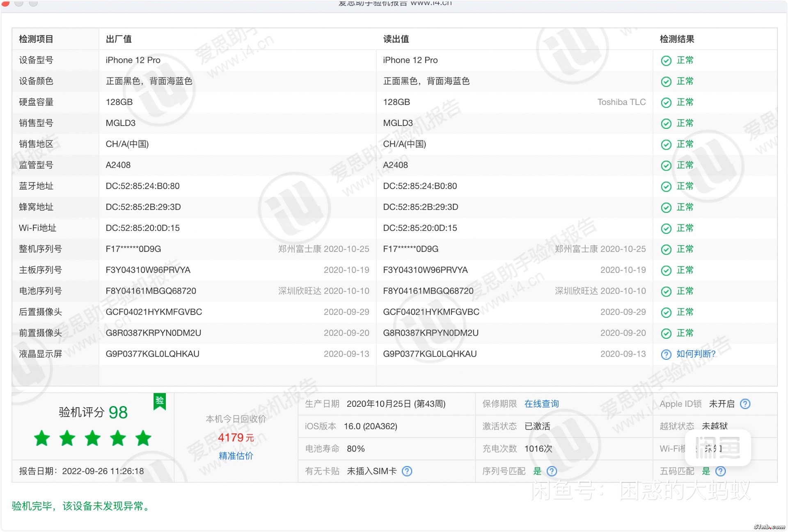Open 在线查询 warranty link
Screen dimensions: 788x532
click(541, 404)
